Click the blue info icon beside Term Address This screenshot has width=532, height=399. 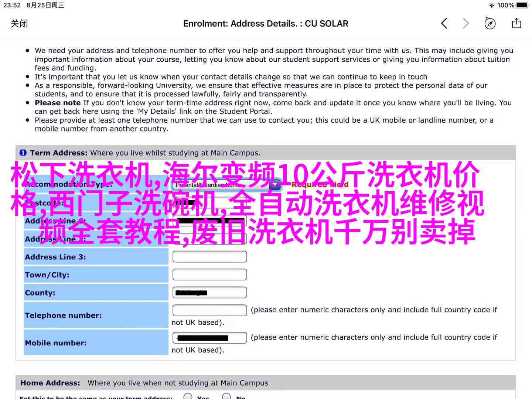pos(23,153)
